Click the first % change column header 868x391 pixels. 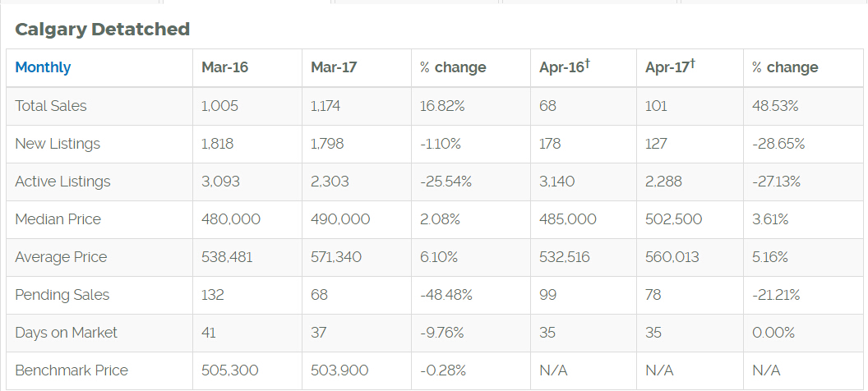coord(453,67)
